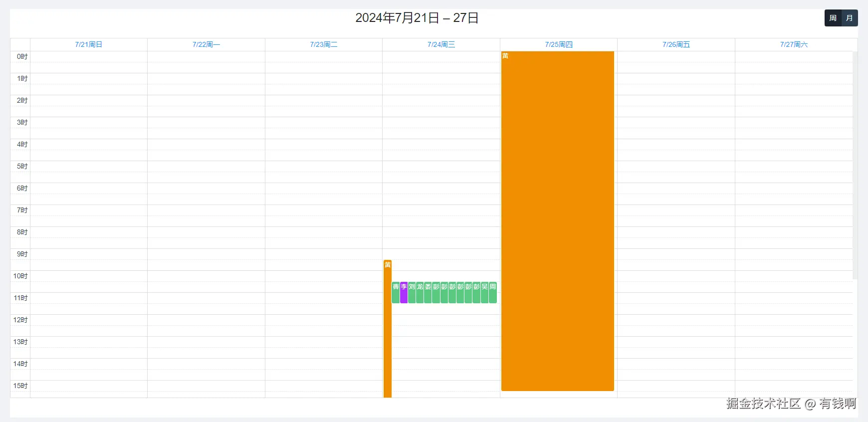868x422 pixels.
Task: Select the green 周 event block on Wednesday
Action: pos(493,292)
